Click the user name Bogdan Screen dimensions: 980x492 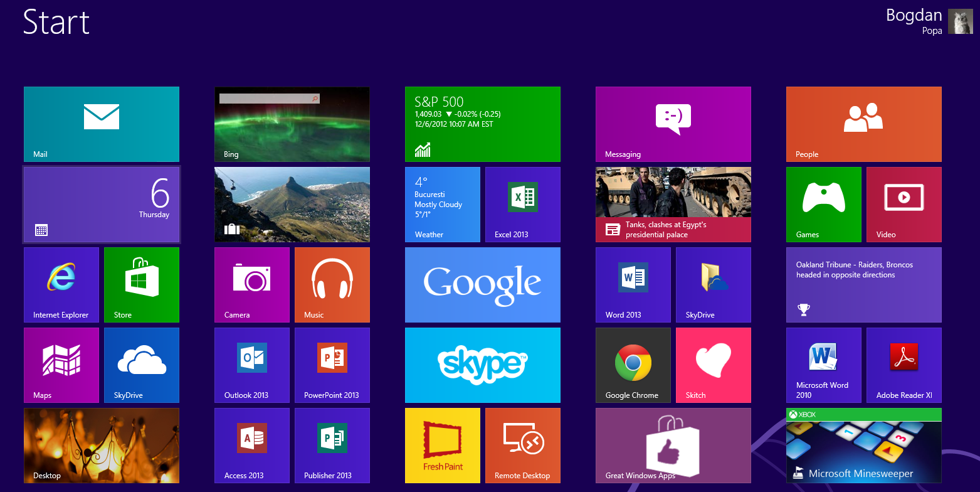(914, 15)
